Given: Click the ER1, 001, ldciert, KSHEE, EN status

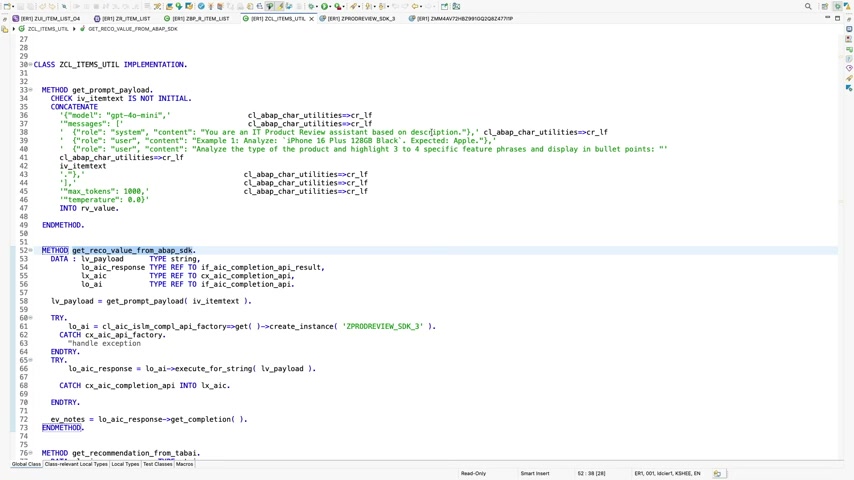Looking at the screenshot, I should coord(667,473).
